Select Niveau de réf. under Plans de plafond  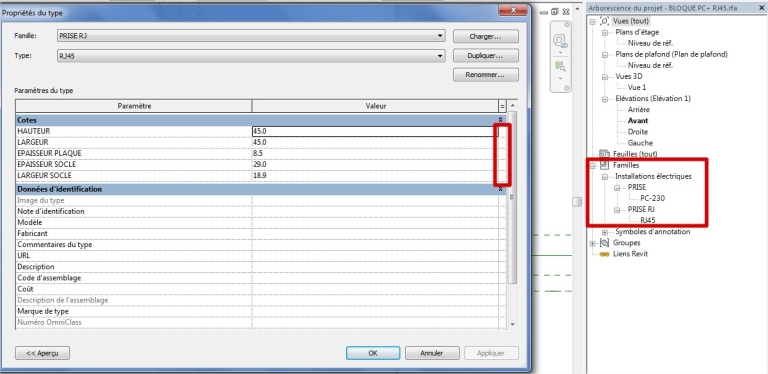coord(650,65)
